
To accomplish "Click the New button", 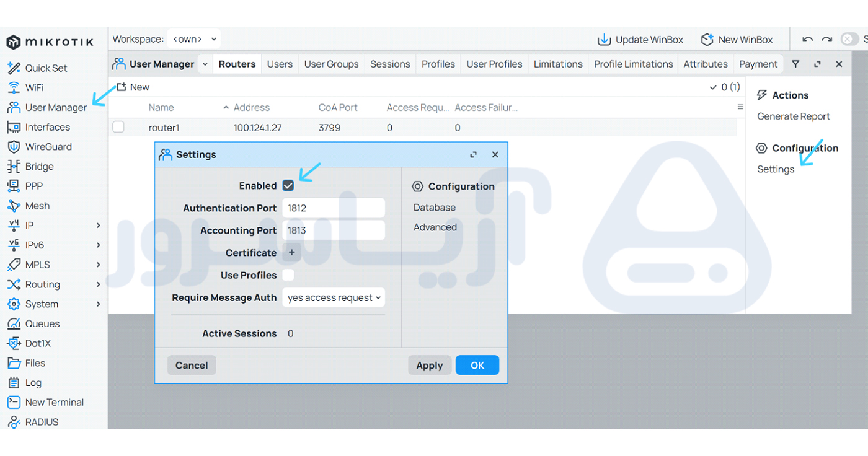I will pos(133,87).
